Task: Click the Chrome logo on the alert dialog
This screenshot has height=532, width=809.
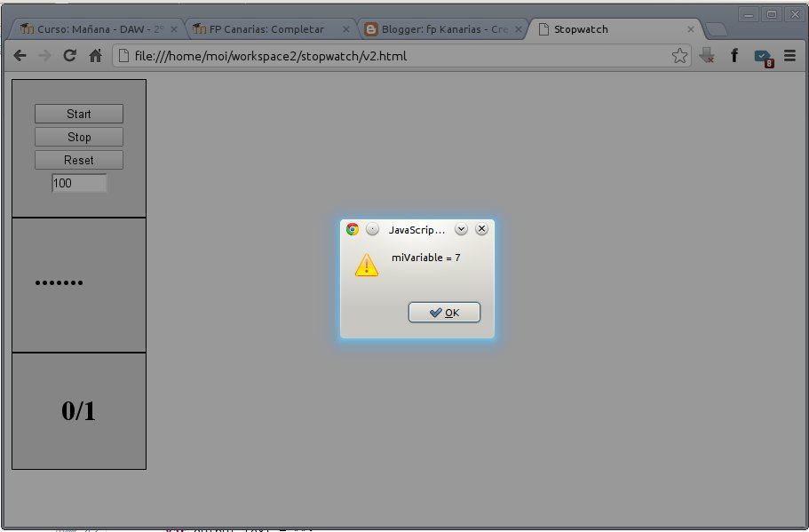Action: click(x=352, y=229)
